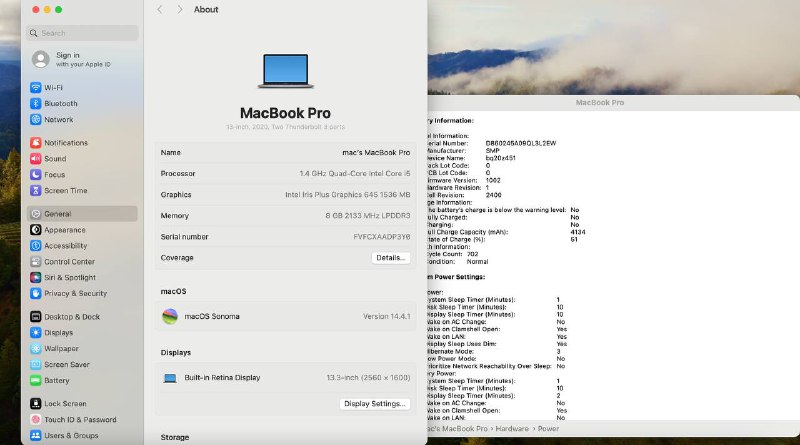Go back with the left chevron
The image size is (800, 445).
point(160,10)
